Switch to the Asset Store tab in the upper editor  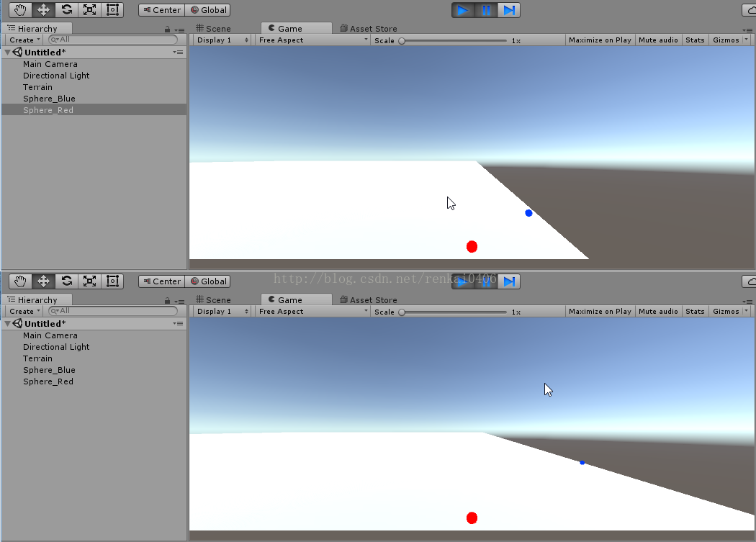tap(369, 29)
